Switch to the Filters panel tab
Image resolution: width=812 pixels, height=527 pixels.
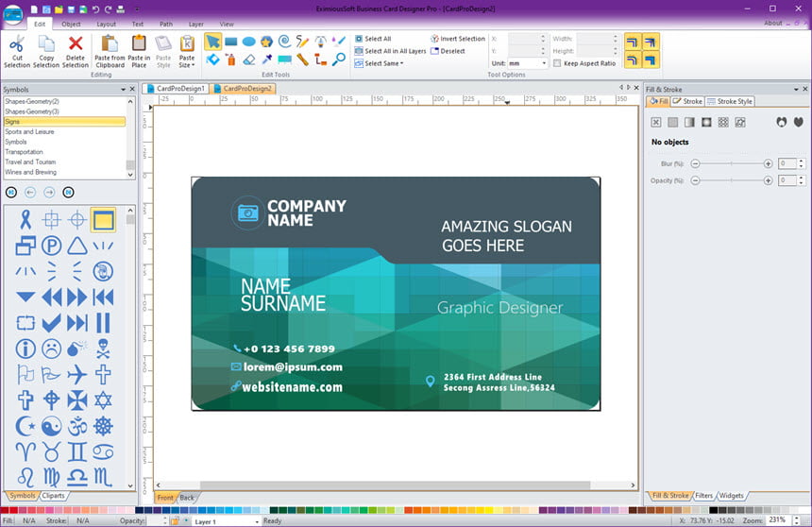703,496
